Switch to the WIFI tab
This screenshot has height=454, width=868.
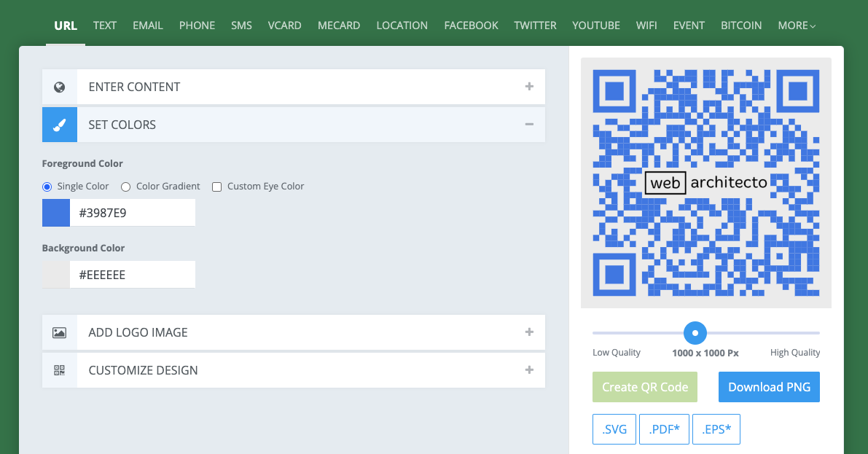click(x=646, y=26)
